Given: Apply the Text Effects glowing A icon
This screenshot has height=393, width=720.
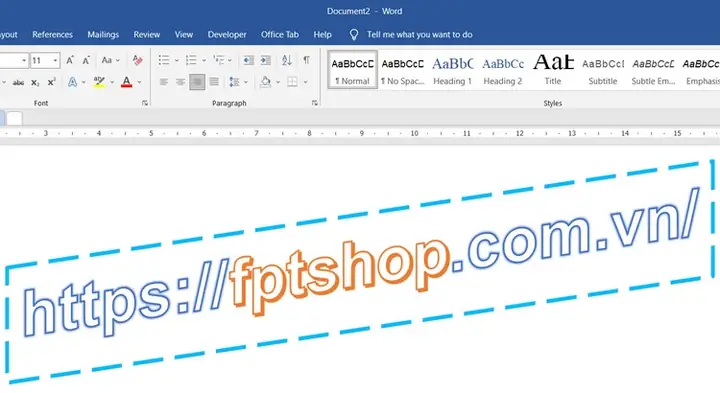Looking at the screenshot, I should [73, 82].
